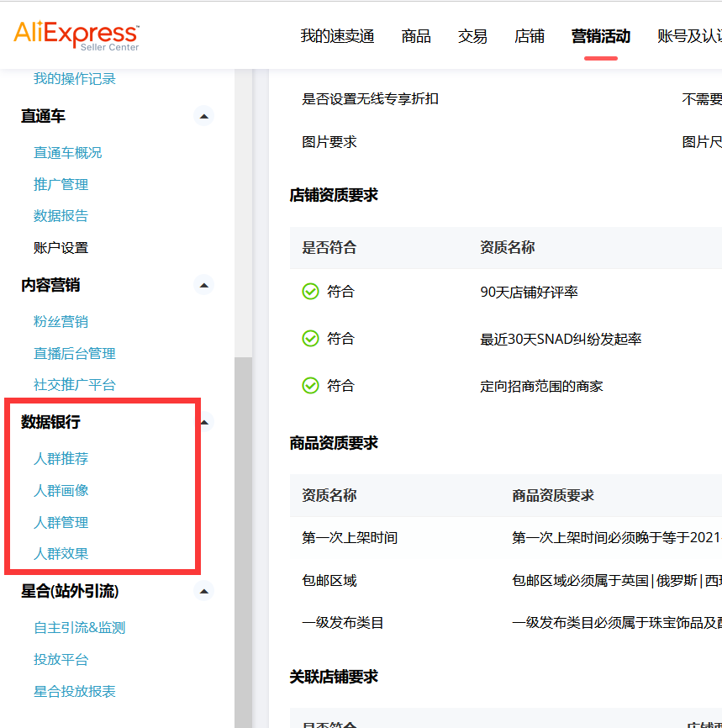This screenshot has width=722, height=728.
Task: Click the 关联店铺要求 heading
Action: pyautogui.click(x=334, y=677)
